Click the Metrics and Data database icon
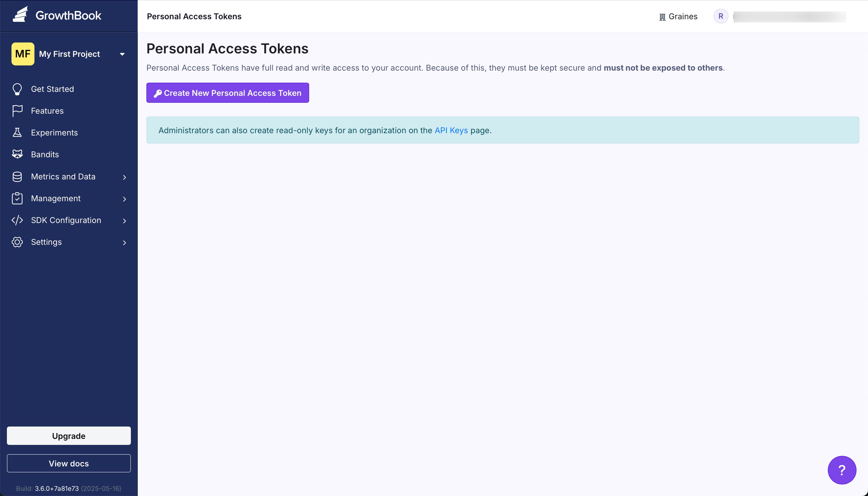 pyautogui.click(x=17, y=177)
